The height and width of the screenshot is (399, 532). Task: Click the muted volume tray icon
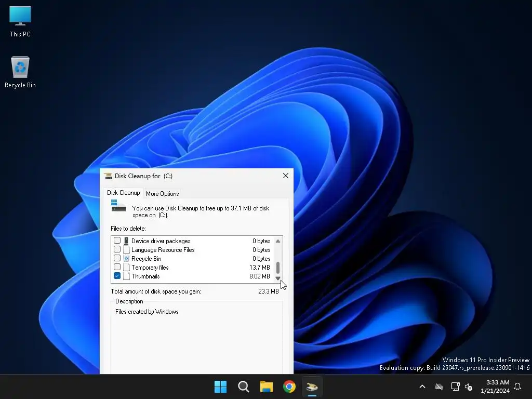coord(469,387)
